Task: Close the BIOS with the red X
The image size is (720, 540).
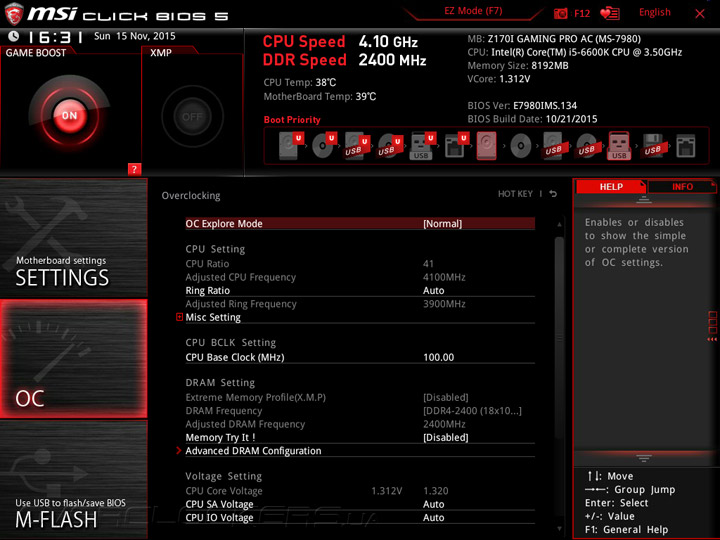Action: [x=700, y=14]
